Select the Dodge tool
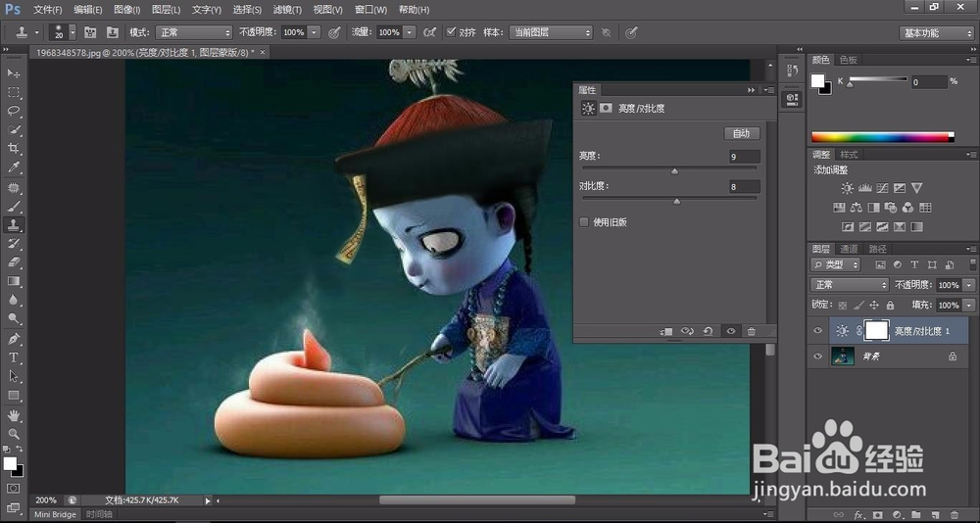The height and width of the screenshot is (523, 980). click(x=13, y=318)
